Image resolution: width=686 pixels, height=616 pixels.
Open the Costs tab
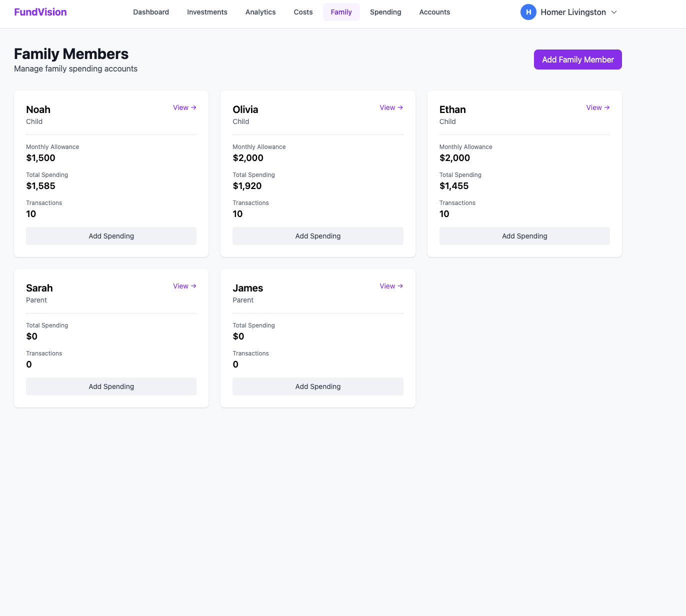(303, 12)
